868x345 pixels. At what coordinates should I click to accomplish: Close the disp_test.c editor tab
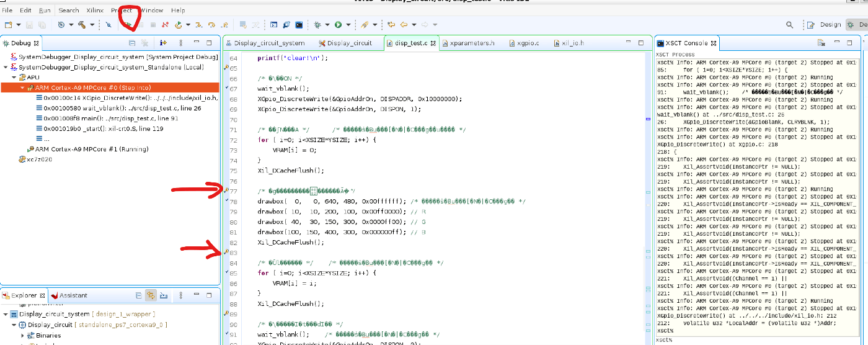pos(433,43)
